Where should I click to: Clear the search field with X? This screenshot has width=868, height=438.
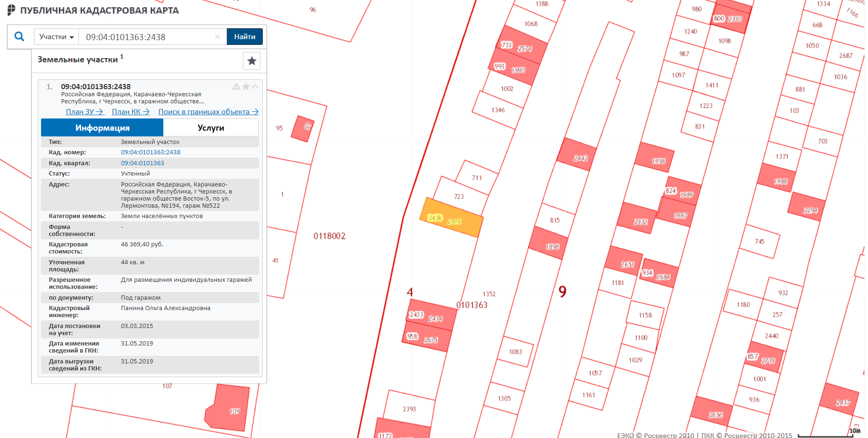217,37
